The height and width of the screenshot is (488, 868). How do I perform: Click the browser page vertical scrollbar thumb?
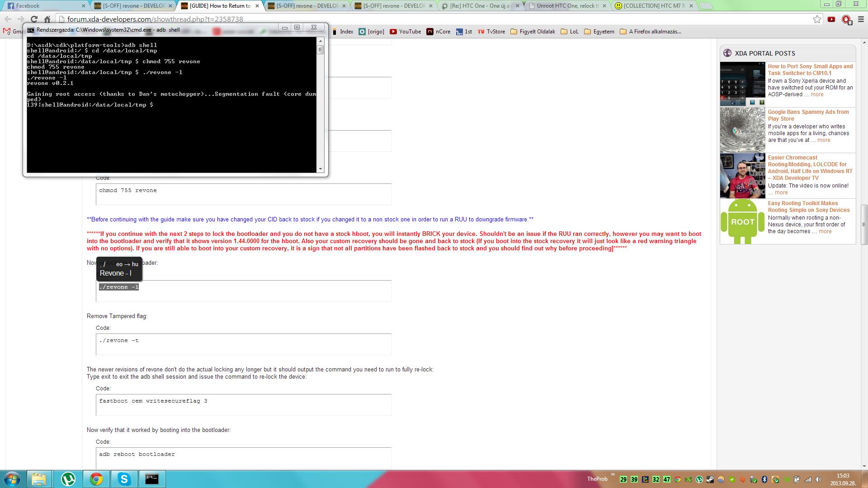864,225
